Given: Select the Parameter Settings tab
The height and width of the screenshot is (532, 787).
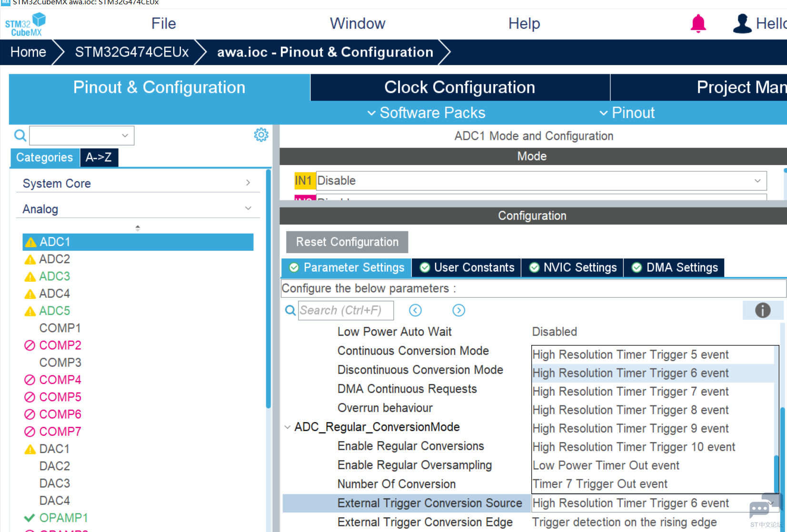Looking at the screenshot, I should point(347,267).
